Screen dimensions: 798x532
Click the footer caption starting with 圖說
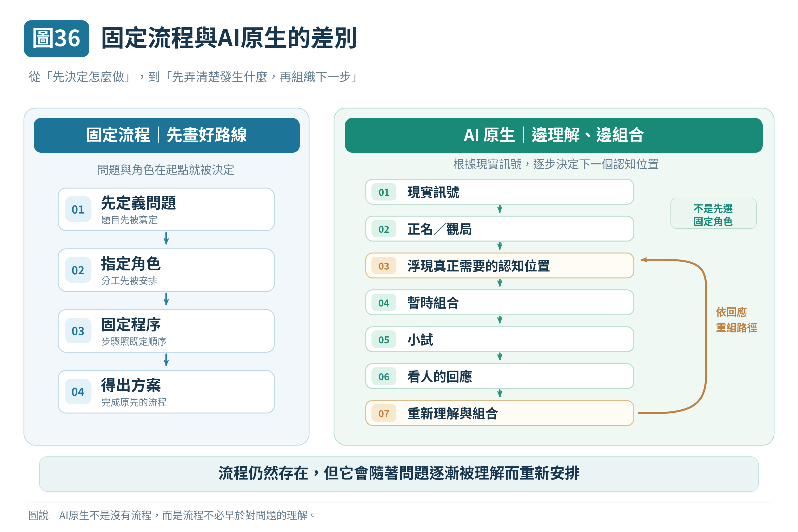pyautogui.click(x=172, y=515)
